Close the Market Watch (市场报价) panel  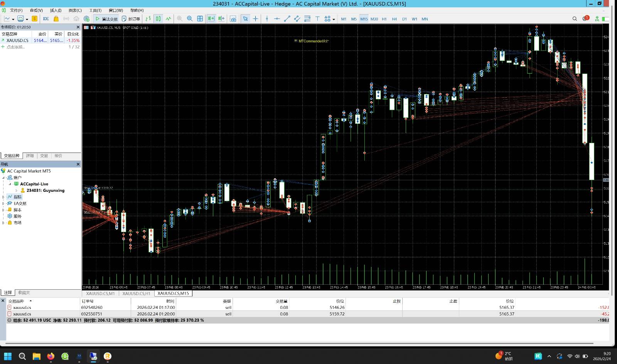coord(78,27)
